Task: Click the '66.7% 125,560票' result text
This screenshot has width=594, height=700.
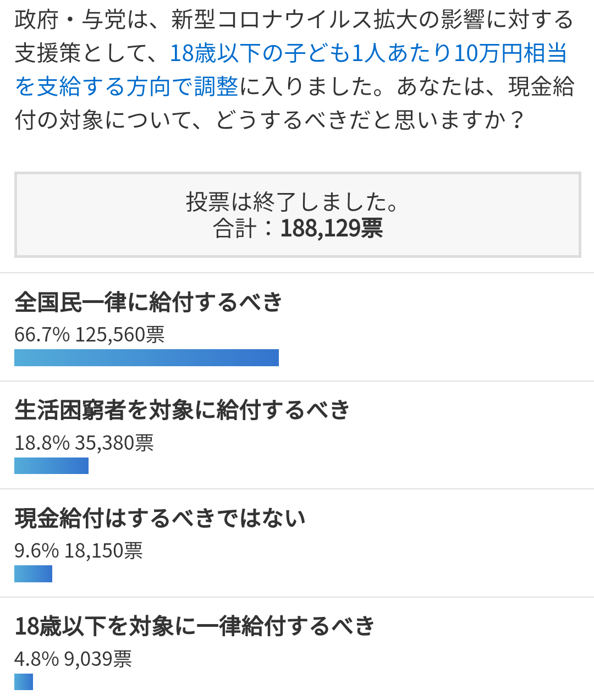Action: 90,334
